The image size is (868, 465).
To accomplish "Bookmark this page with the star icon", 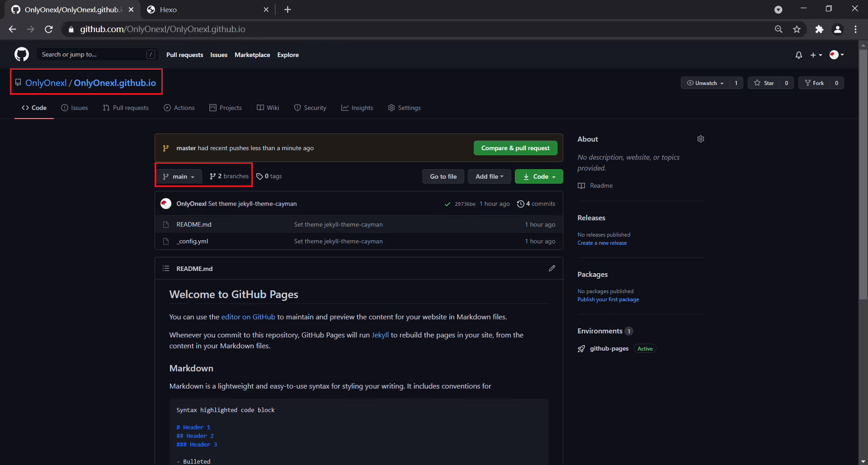I will (797, 29).
